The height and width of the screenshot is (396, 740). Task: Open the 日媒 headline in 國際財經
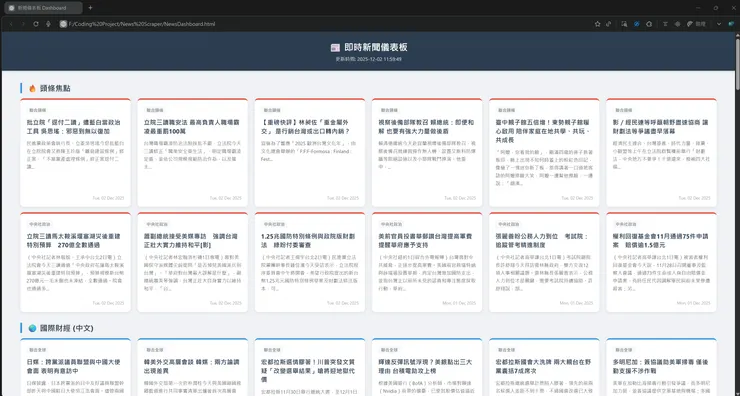(x=74, y=367)
